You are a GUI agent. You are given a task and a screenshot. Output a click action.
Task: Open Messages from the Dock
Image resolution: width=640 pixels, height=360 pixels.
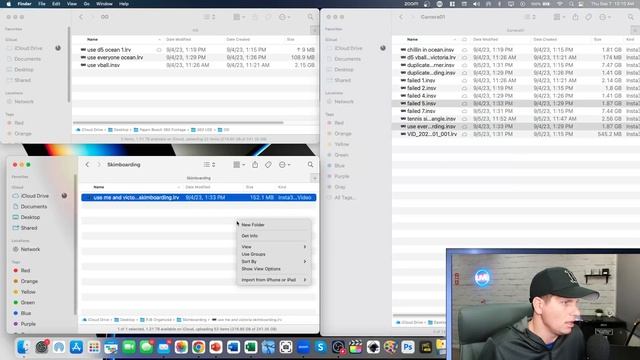point(146,347)
